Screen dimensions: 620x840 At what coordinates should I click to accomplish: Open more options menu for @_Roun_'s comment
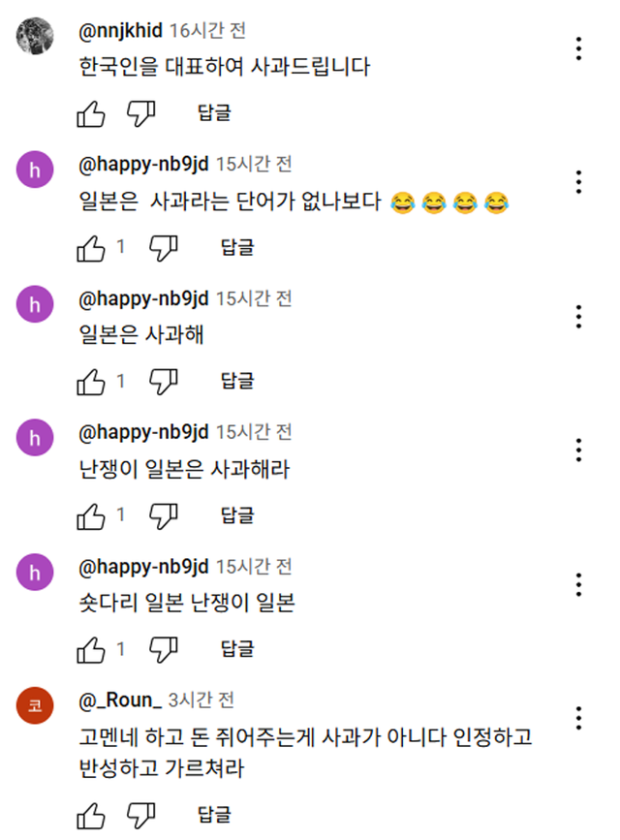[x=578, y=718]
